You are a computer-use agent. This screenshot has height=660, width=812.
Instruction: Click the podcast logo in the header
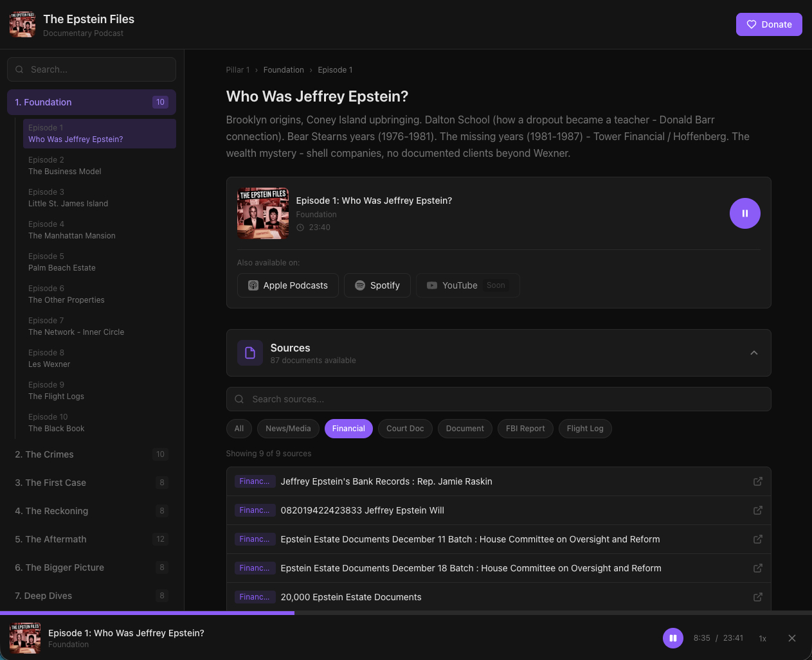tap(23, 24)
